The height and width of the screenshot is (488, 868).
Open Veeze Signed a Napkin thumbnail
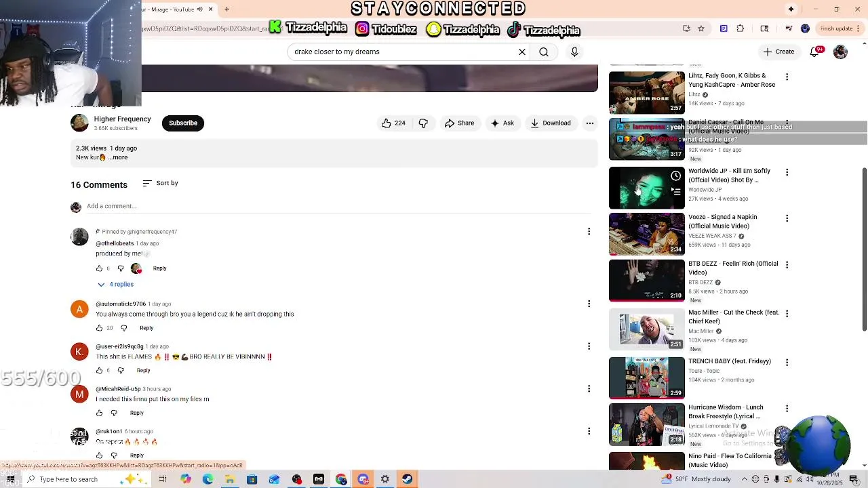tap(647, 234)
